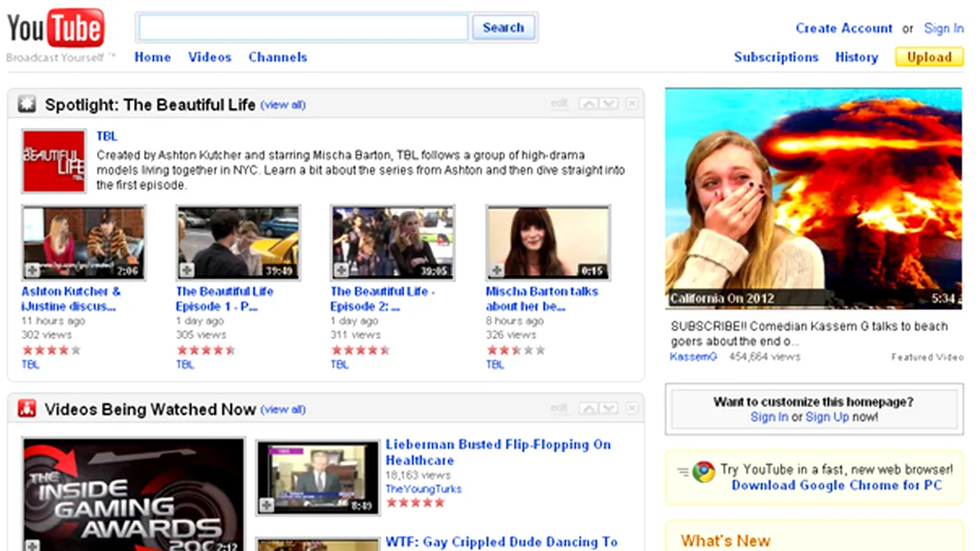
Task: Click the Create Account link
Action: (x=844, y=28)
